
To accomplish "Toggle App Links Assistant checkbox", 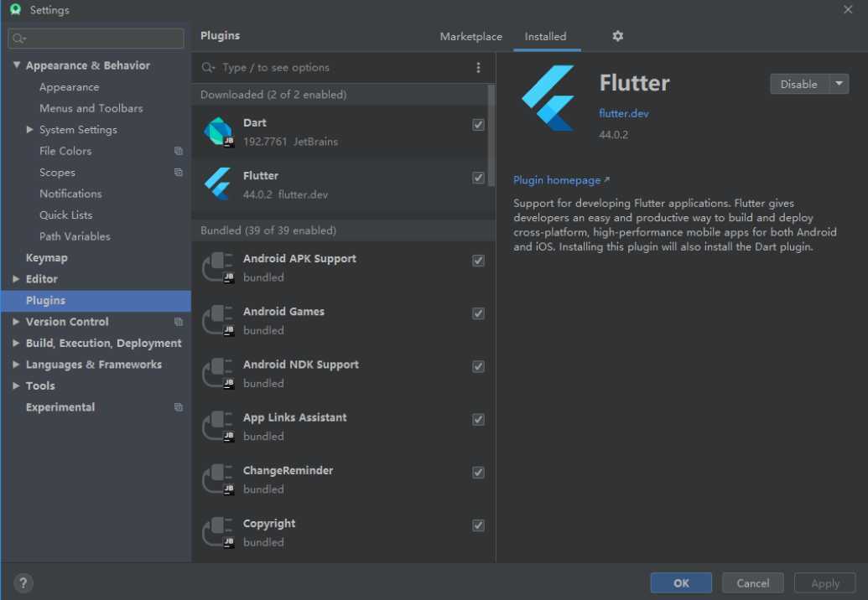I will [x=478, y=420].
